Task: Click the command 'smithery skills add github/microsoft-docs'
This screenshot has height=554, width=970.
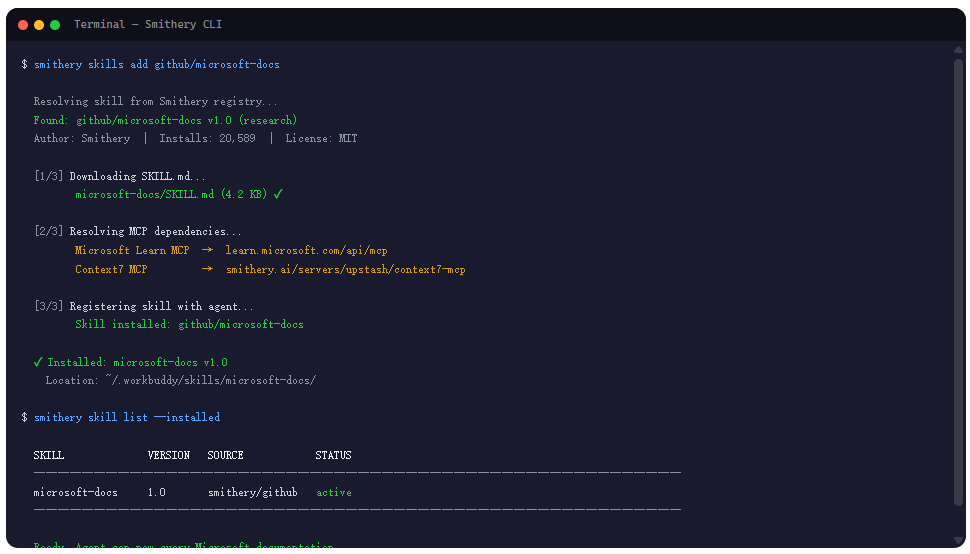Action: point(157,64)
